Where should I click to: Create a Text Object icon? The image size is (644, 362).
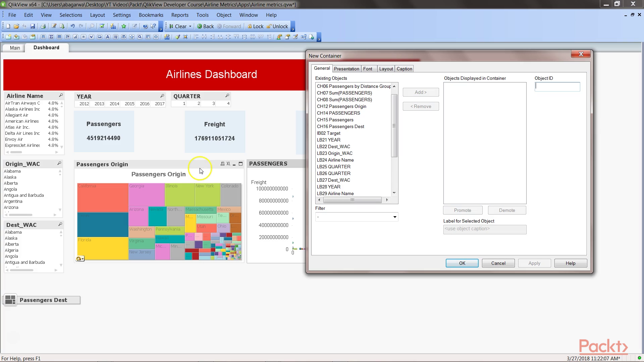108,37
